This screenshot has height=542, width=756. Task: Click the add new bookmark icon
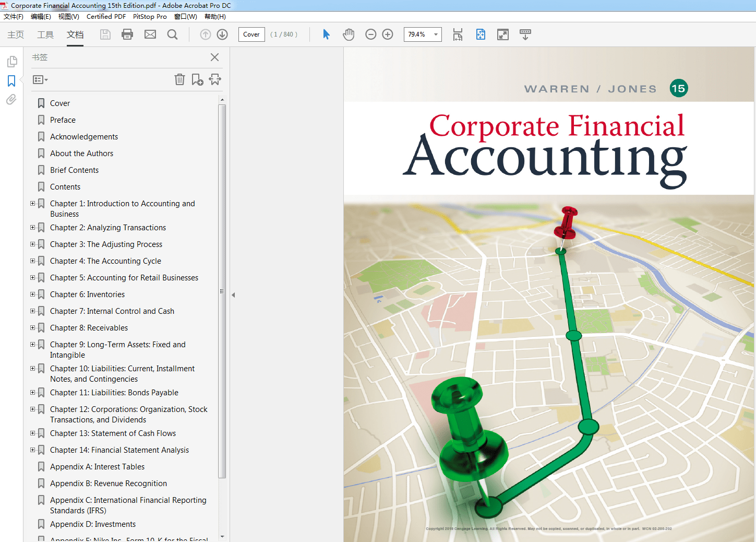click(197, 79)
